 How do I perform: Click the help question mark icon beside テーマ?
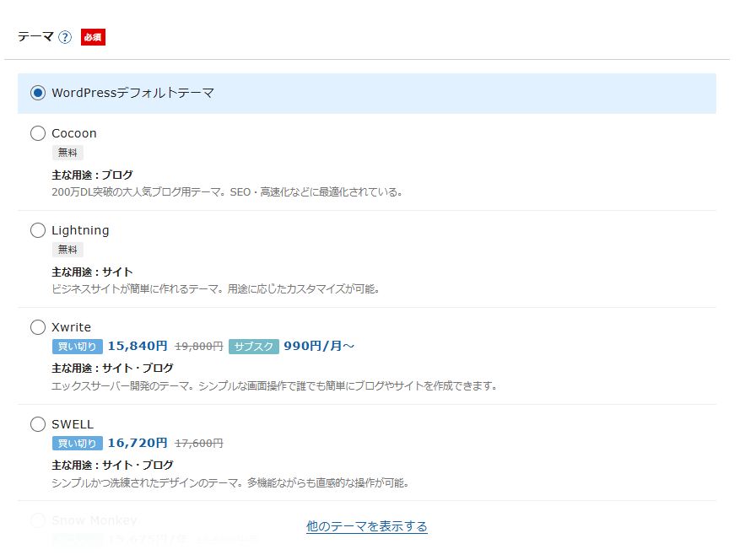(x=65, y=37)
